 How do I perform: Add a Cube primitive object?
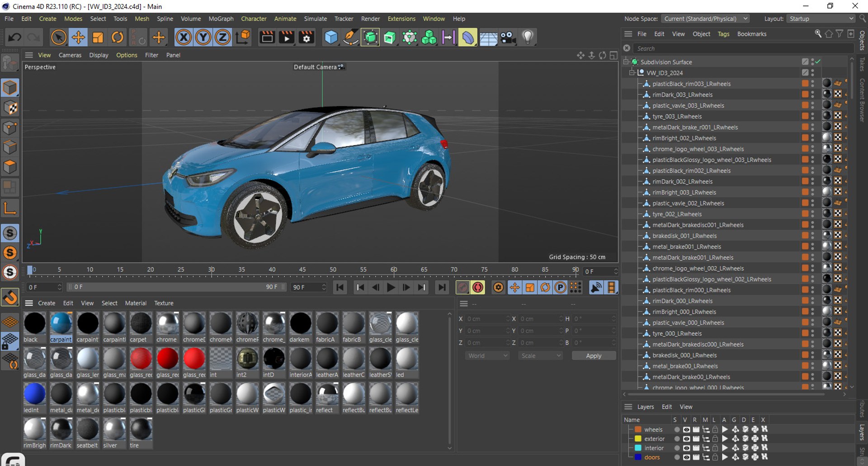point(331,38)
